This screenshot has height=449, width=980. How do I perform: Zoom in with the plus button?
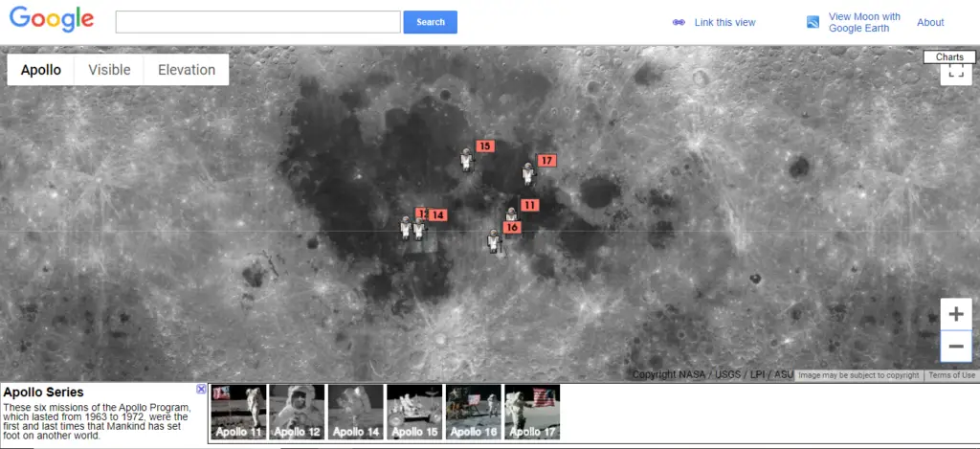coord(956,314)
